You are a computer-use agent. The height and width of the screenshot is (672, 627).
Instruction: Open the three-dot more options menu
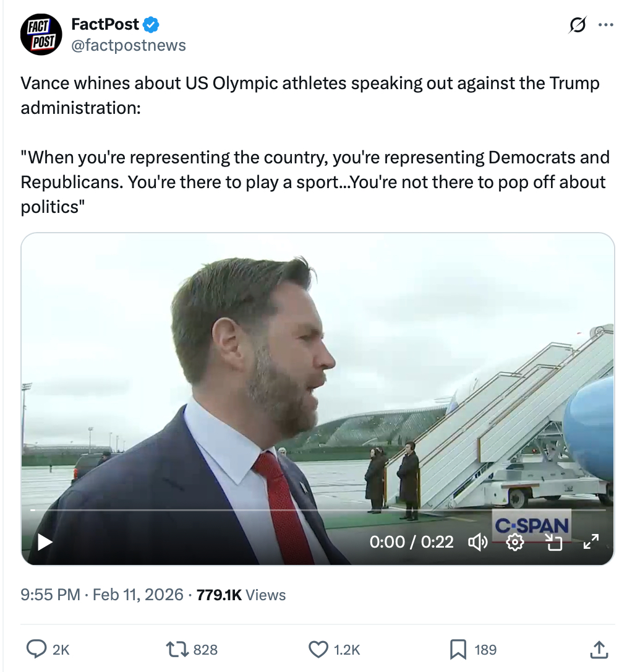[x=606, y=25]
